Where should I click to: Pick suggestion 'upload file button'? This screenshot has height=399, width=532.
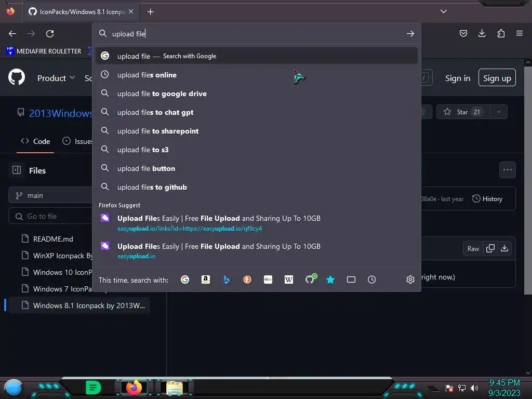257,168
